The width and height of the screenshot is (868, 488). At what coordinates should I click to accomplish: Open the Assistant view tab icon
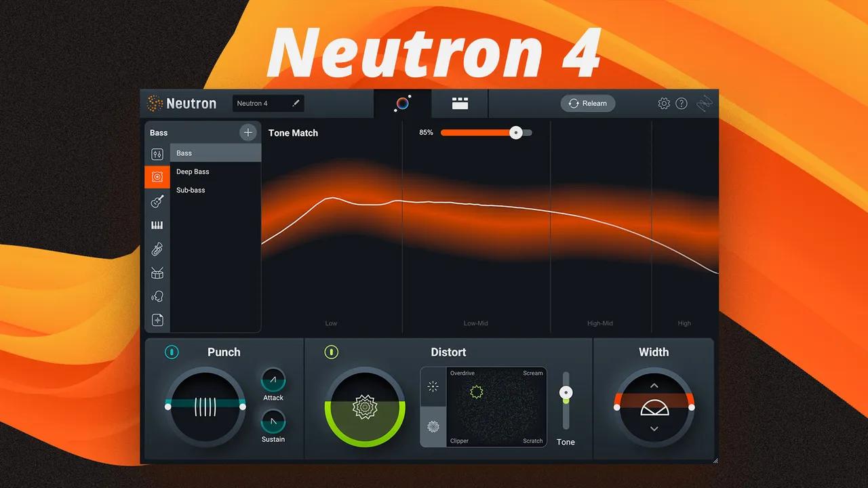click(x=402, y=104)
